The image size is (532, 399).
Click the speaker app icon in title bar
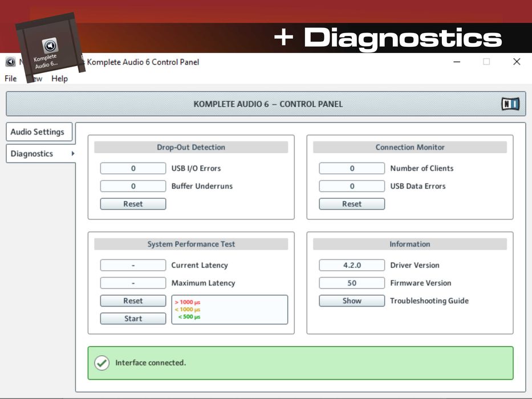point(10,62)
